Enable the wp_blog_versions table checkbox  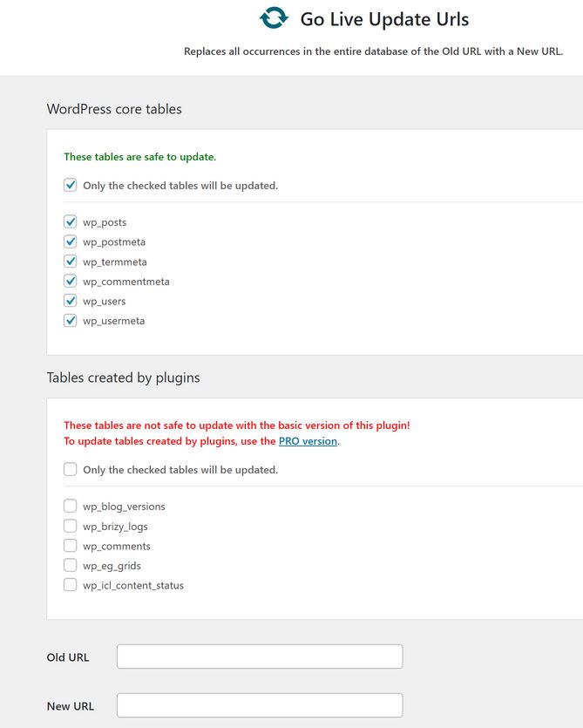click(70, 506)
